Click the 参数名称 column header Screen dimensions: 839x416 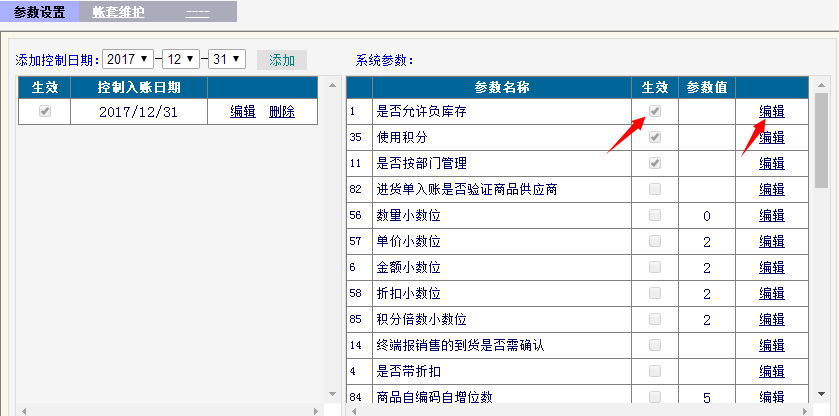[x=502, y=87]
